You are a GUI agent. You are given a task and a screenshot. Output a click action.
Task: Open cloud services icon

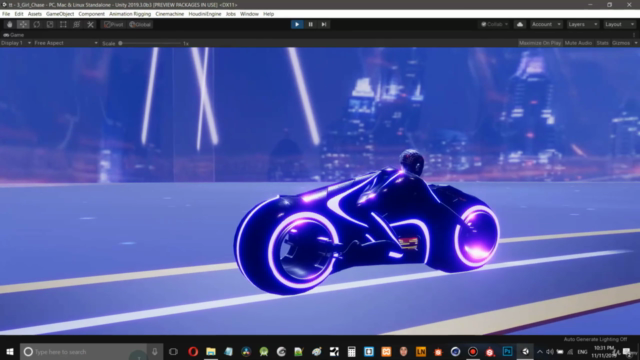520,24
